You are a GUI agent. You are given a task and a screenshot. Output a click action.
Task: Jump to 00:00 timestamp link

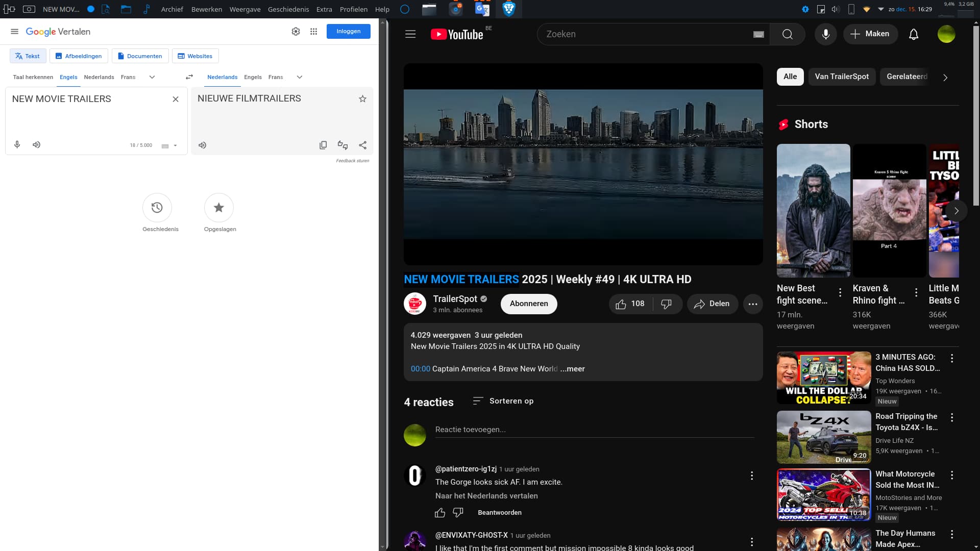(x=421, y=369)
